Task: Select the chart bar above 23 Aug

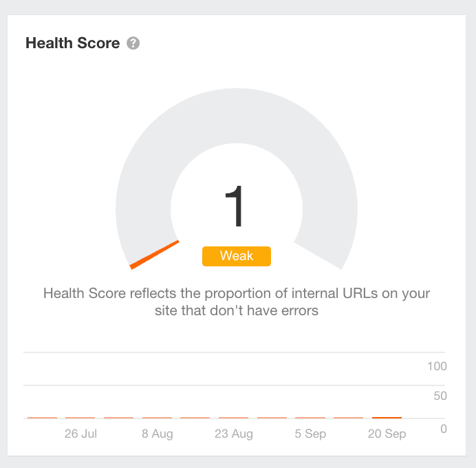Action: 233,418
